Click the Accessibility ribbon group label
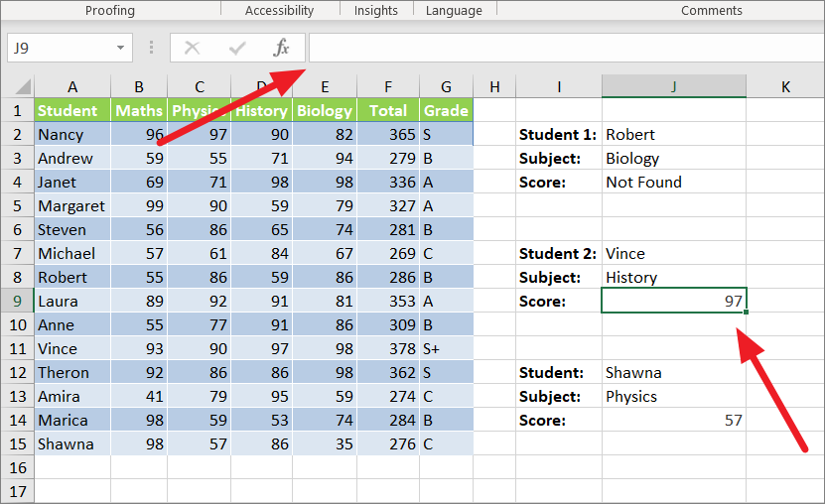 pos(279,11)
